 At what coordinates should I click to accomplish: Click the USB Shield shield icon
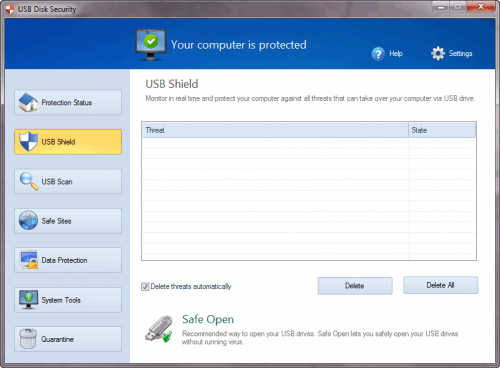[28, 141]
